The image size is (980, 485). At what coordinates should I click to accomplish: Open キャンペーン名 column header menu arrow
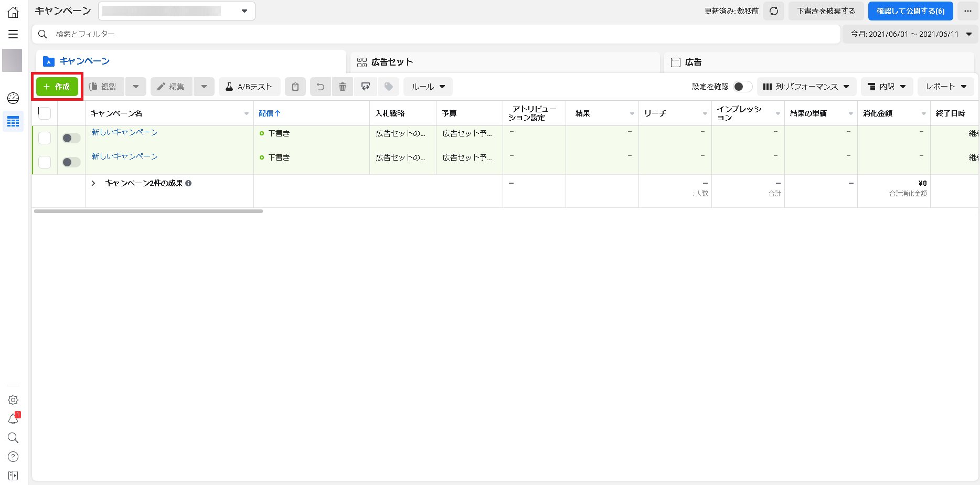[x=247, y=114]
